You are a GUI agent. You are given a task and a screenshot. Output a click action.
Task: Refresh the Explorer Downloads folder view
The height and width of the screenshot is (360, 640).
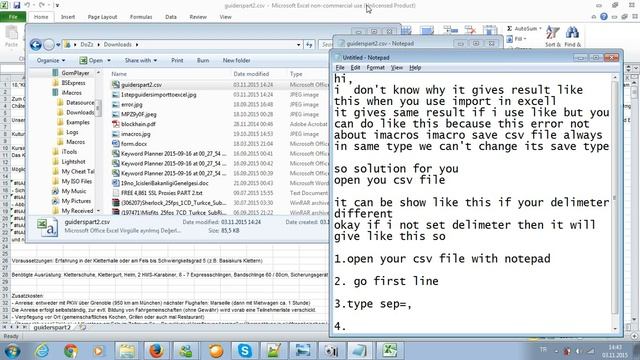pyautogui.click(x=309, y=44)
